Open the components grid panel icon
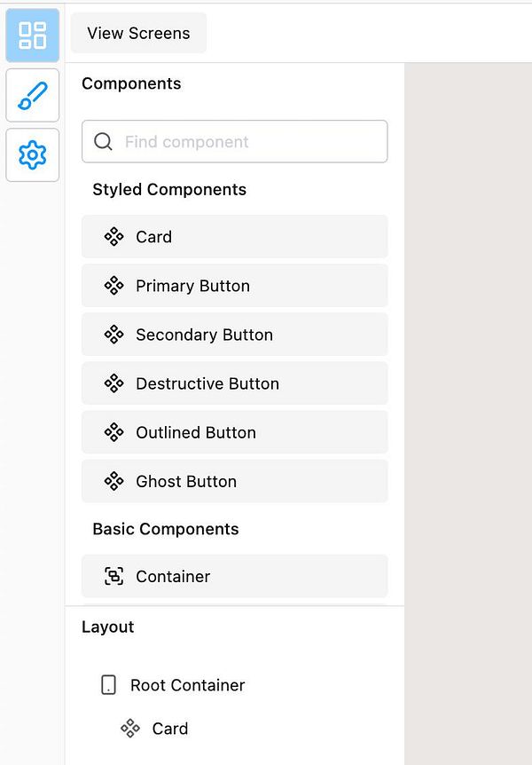This screenshot has height=765, width=532. pos(32,35)
